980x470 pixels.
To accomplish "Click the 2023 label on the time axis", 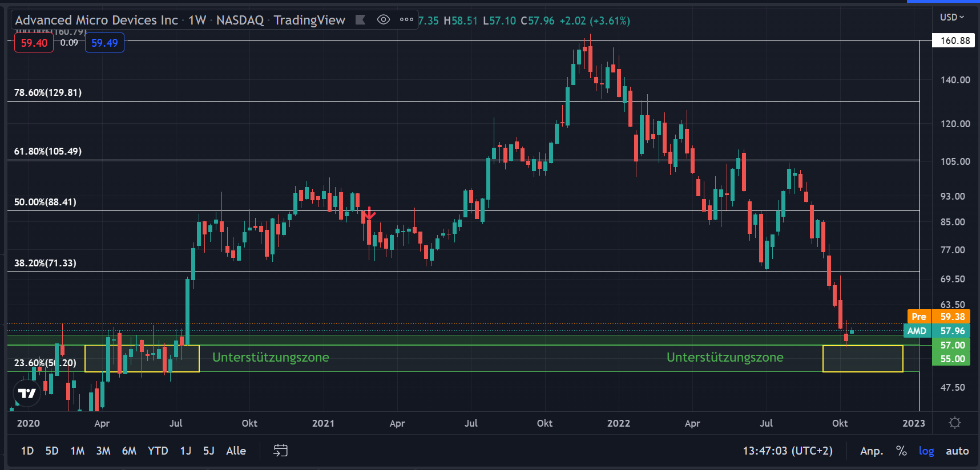I will tap(914, 423).
